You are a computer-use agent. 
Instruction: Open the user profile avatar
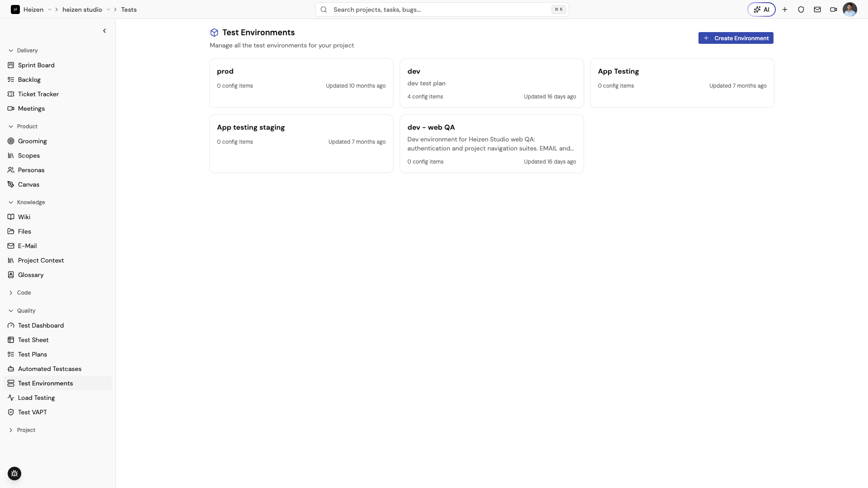tap(850, 9)
